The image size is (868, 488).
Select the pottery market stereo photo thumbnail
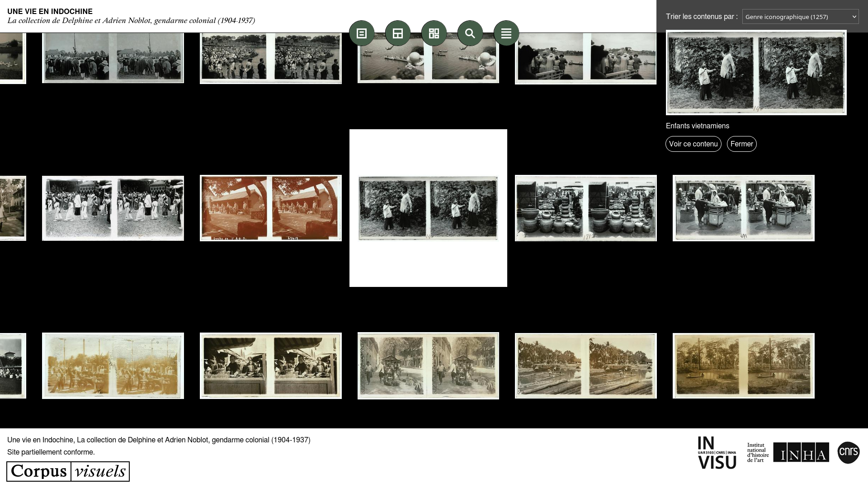[585, 208]
